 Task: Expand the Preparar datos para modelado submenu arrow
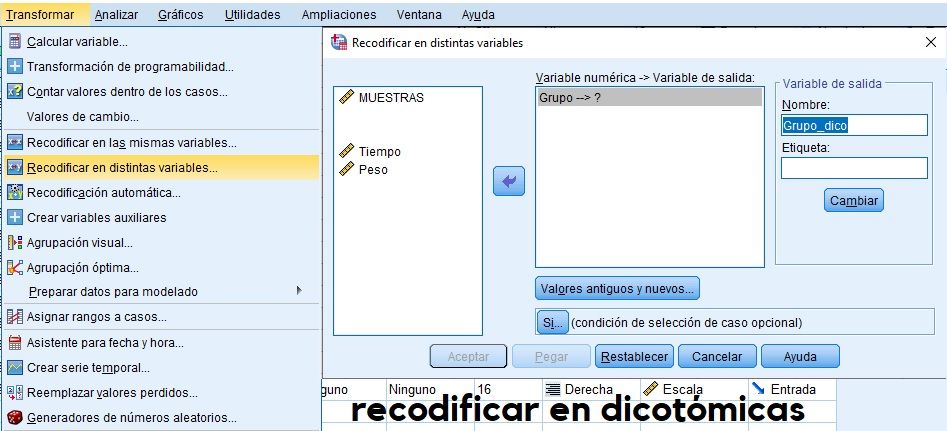[299, 290]
